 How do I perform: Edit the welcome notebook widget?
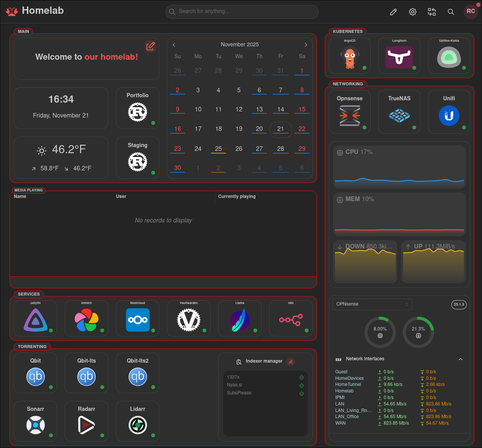click(x=150, y=46)
